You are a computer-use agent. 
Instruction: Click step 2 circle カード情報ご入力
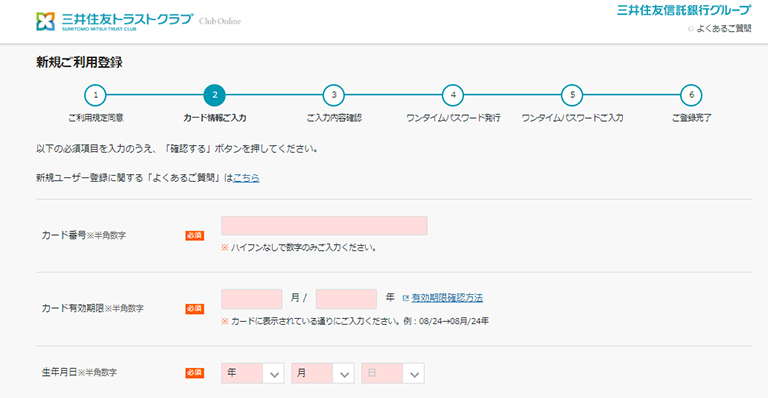[x=215, y=95]
